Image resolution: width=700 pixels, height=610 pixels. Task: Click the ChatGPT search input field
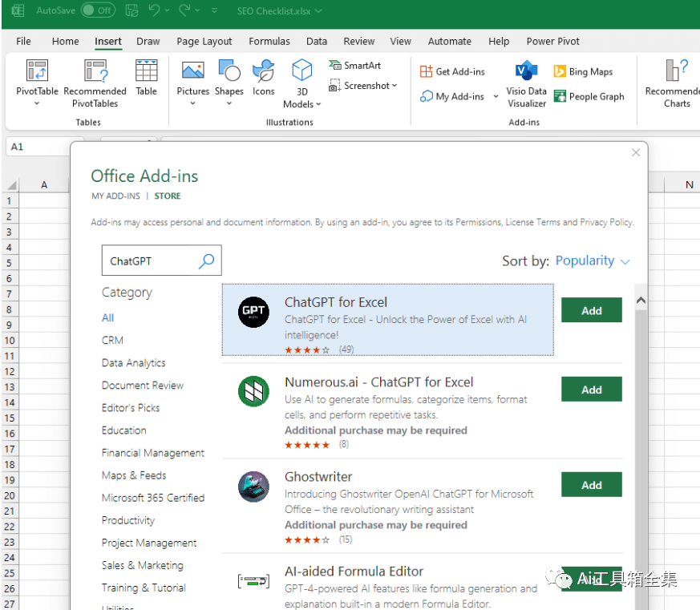(150, 261)
